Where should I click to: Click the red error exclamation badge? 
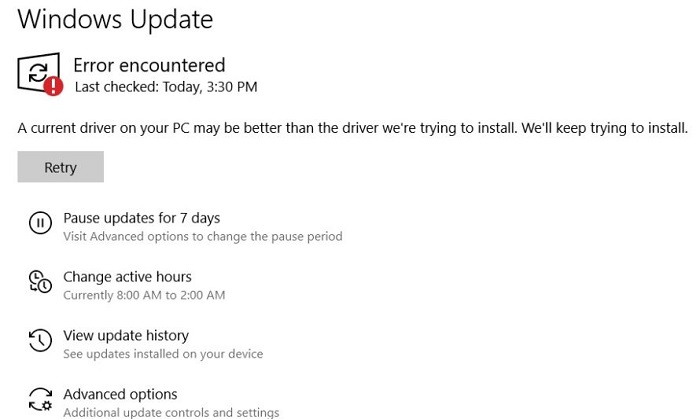tap(55, 87)
